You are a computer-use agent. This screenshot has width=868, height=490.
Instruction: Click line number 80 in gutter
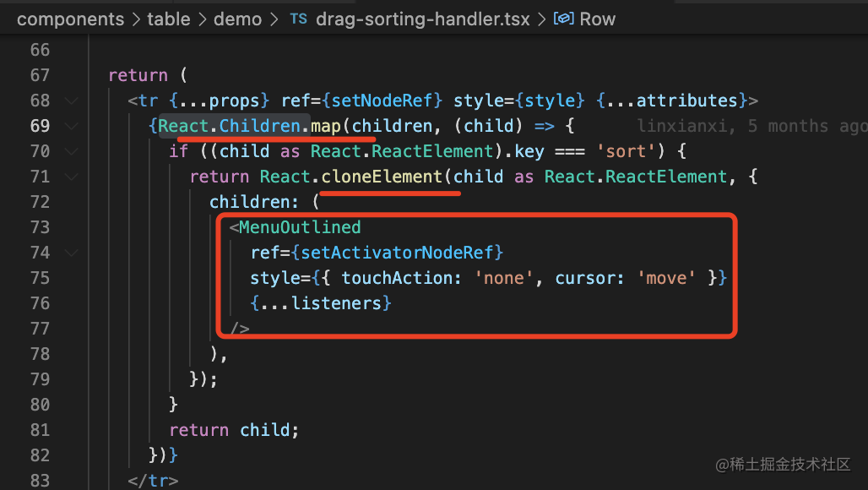[40, 405]
